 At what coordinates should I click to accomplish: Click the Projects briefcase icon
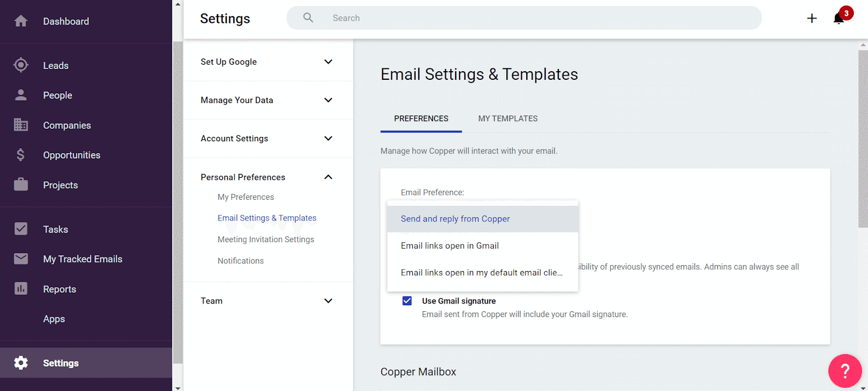tap(21, 185)
